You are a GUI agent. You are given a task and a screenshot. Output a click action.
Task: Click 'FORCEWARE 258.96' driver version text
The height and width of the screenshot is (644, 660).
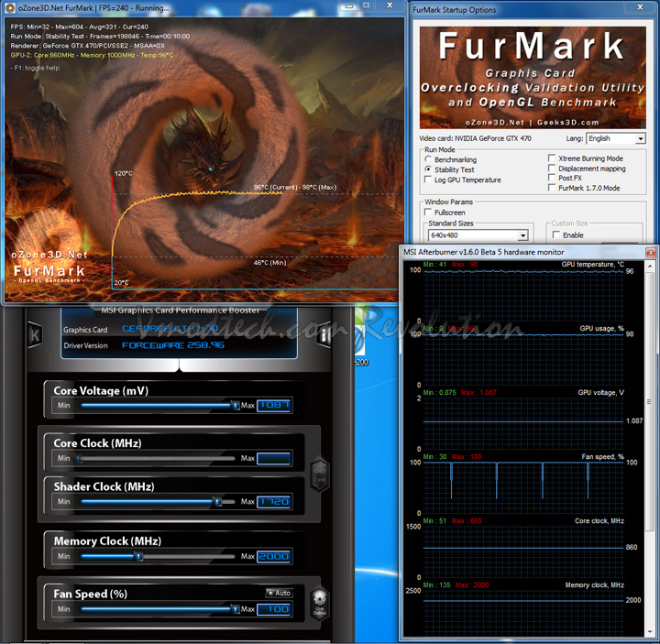173,345
